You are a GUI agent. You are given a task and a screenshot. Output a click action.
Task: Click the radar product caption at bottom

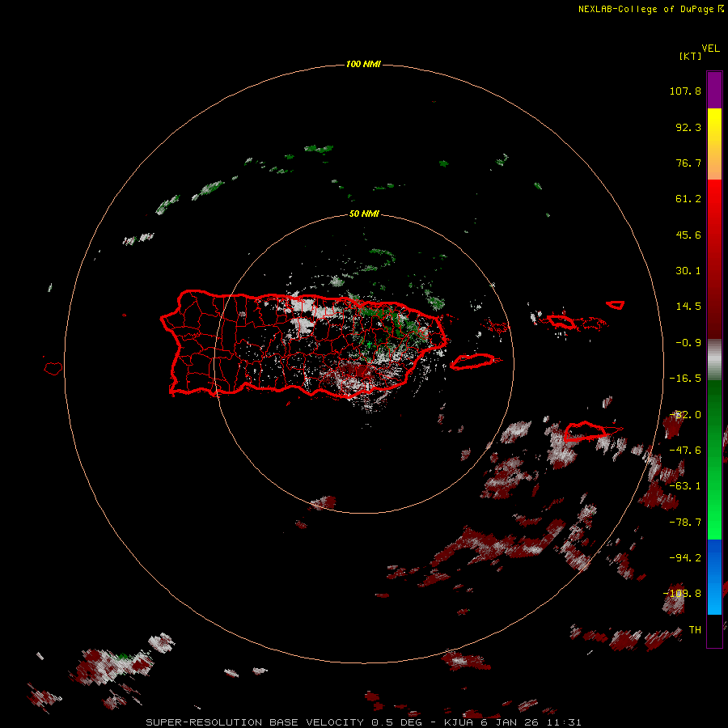coord(363,722)
